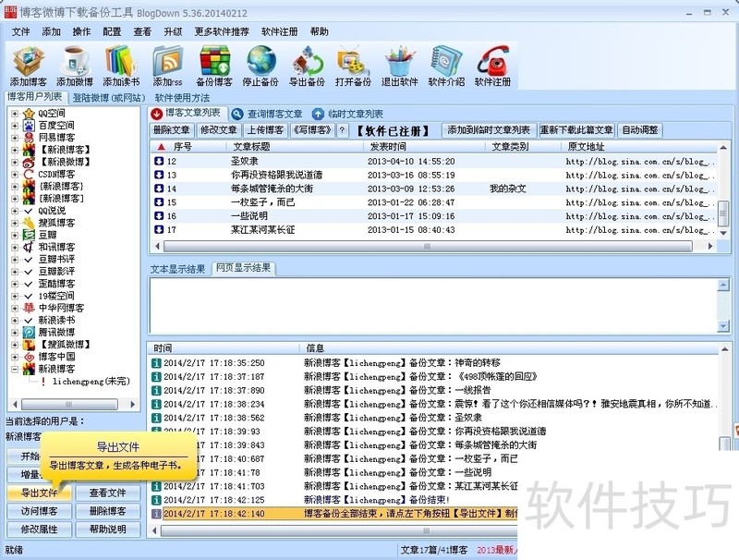The image size is (739, 560).
Task: Switch to 网页显示结果 tab
Action: tap(243, 268)
